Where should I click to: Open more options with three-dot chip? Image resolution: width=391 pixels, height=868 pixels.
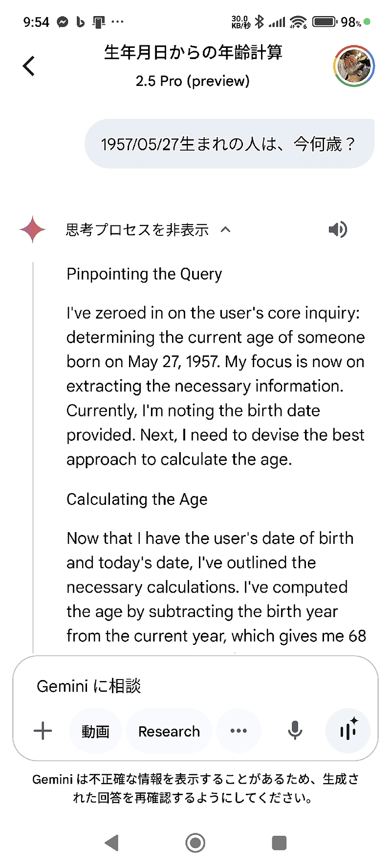(x=239, y=731)
